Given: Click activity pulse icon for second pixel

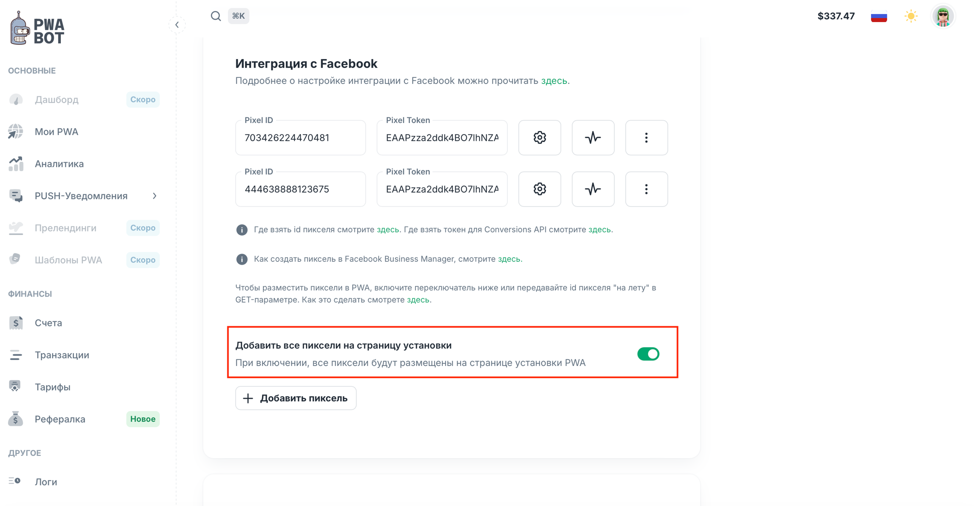Looking at the screenshot, I should (x=593, y=189).
